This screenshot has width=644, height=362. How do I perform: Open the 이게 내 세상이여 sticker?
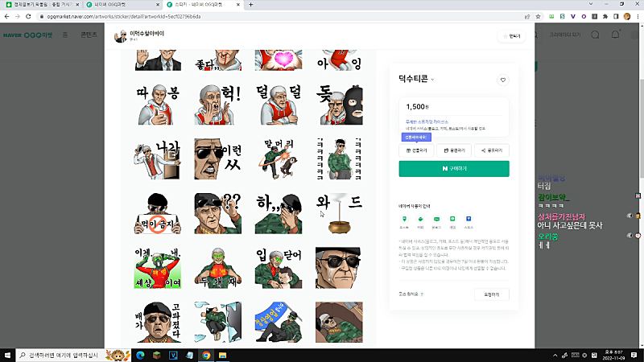pos(158,268)
